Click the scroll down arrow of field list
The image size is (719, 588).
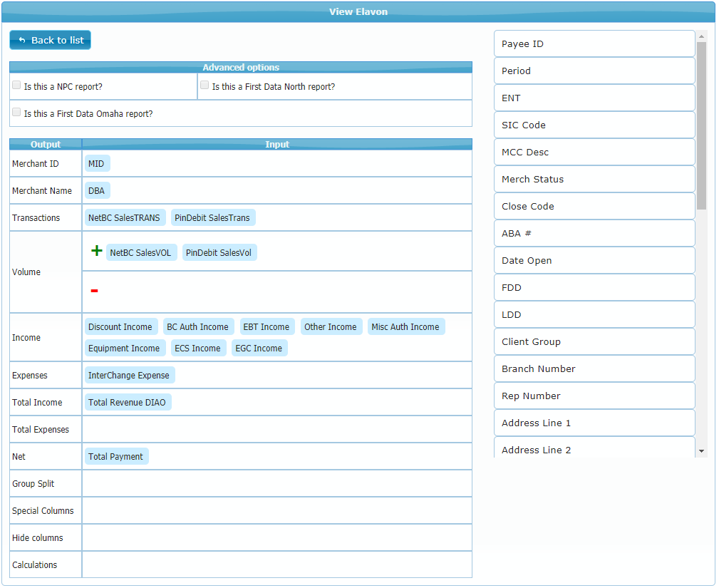tap(701, 451)
